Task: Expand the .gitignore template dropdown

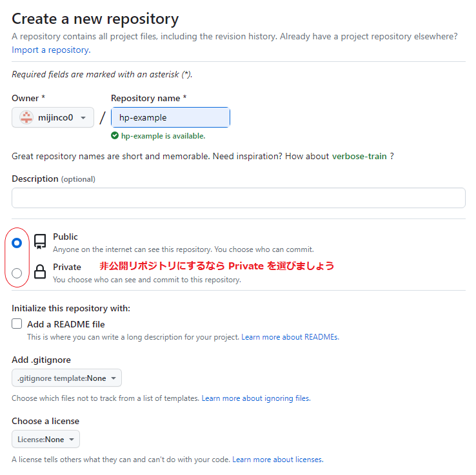Action: pos(66,378)
